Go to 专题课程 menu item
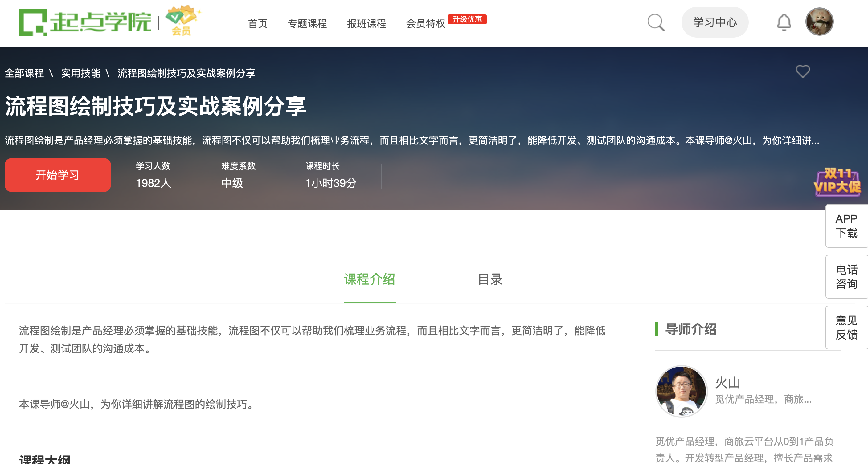 pos(307,24)
